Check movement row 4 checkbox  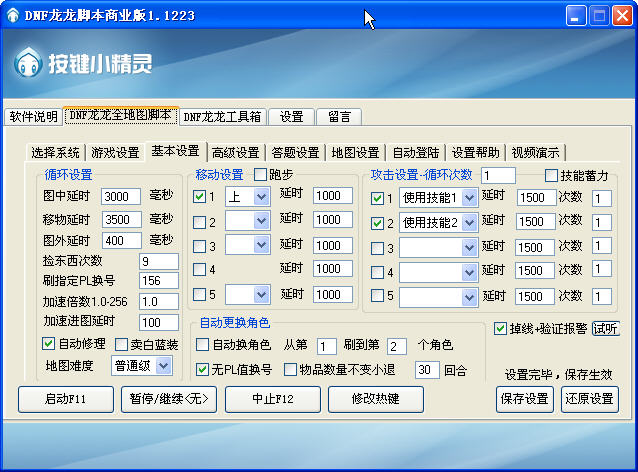[x=199, y=269]
